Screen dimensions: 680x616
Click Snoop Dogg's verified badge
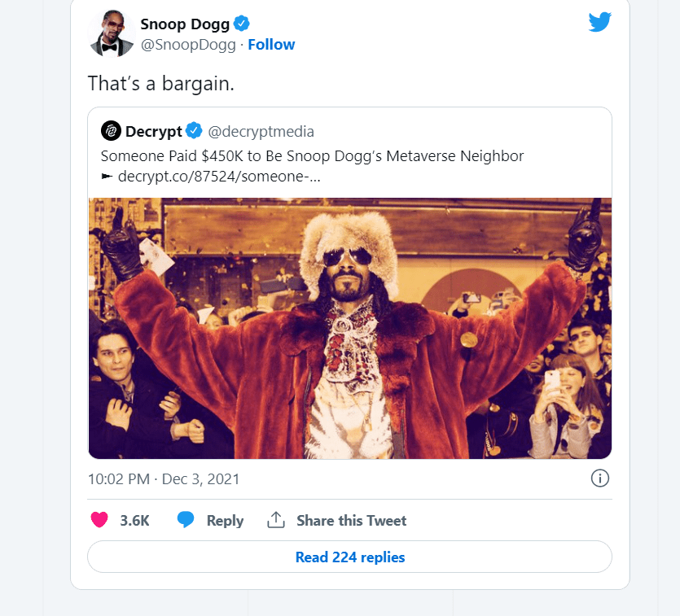242,23
